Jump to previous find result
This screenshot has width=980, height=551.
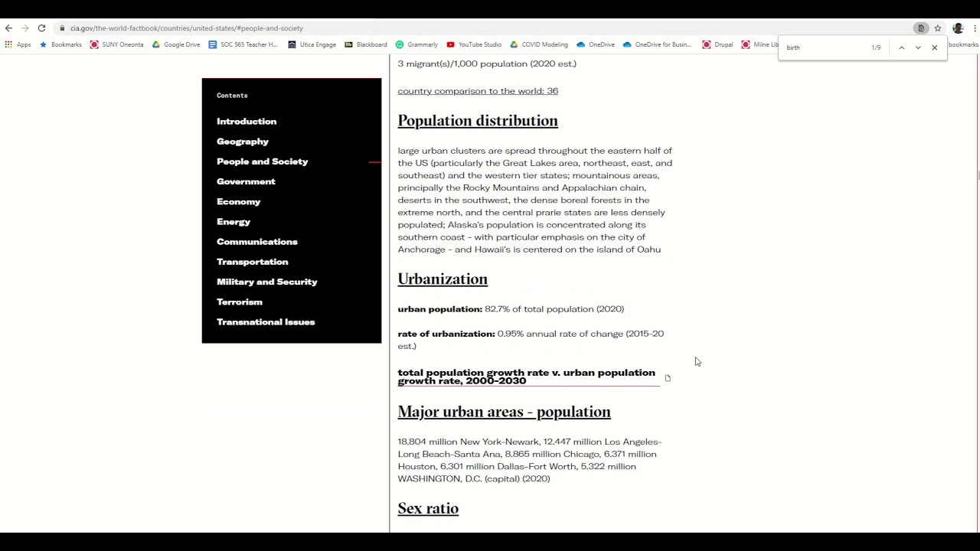pyautogui.click(x=901, y=47)
